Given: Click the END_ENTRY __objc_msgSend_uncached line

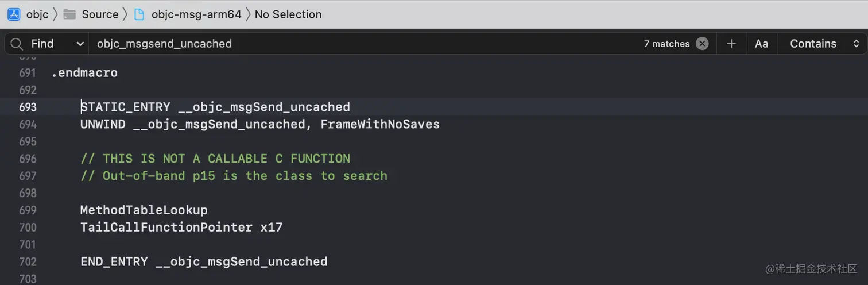Looking at the screenshot, I should point(204,262).
